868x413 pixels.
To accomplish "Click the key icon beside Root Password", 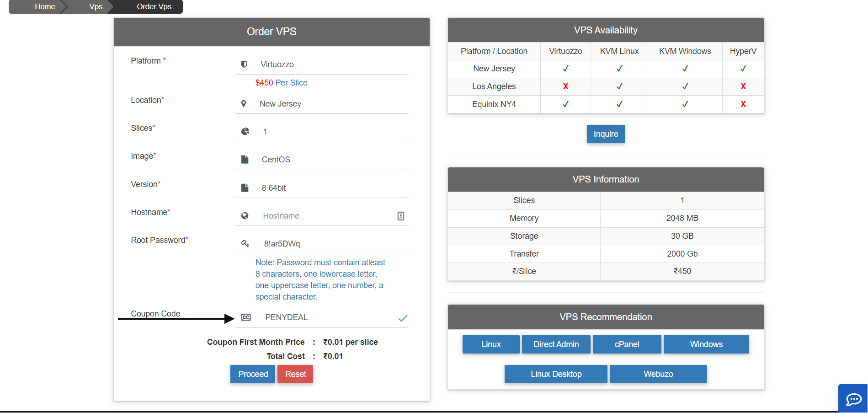I will tap(245, 244).
